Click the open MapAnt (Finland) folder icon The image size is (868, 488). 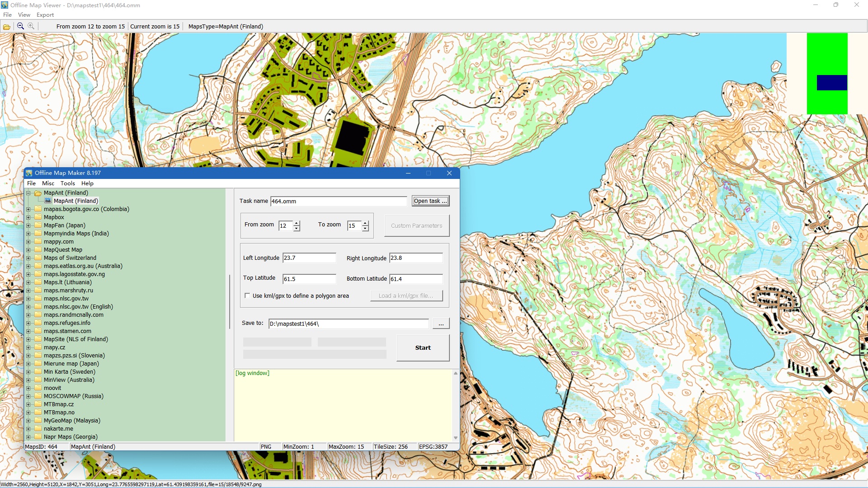click(38, 193)
